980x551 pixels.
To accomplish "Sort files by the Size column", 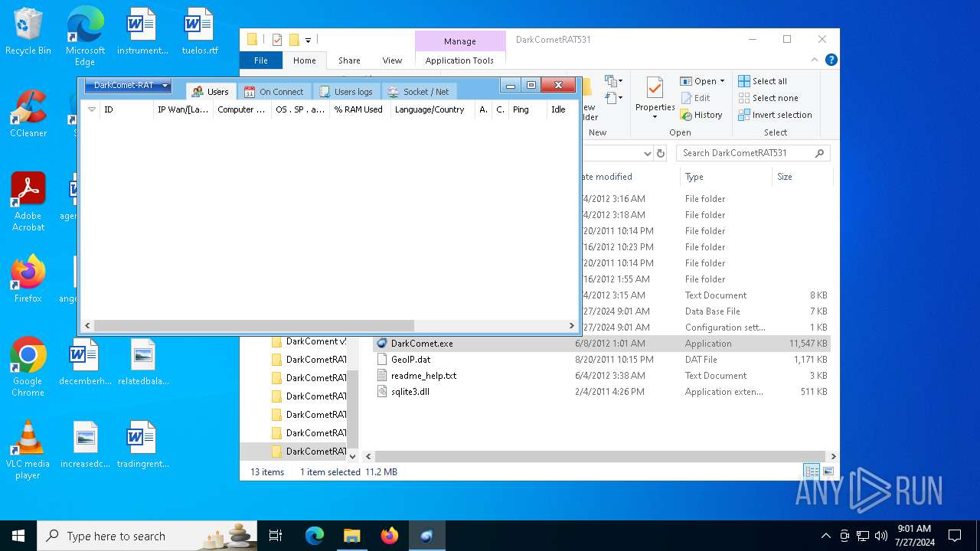I will (x=801, y=177).
